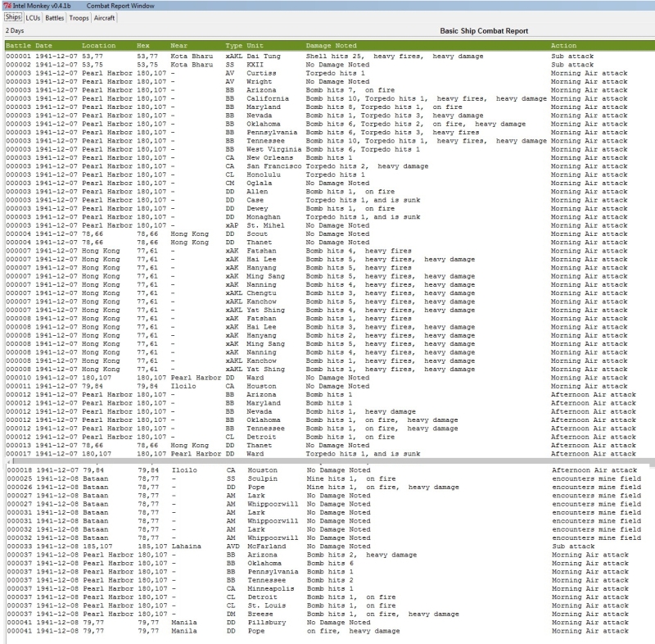The image size is (655, 644).
Task: Click the Intel Monkey app icon in title bar
Action: [x=7, y=6]
